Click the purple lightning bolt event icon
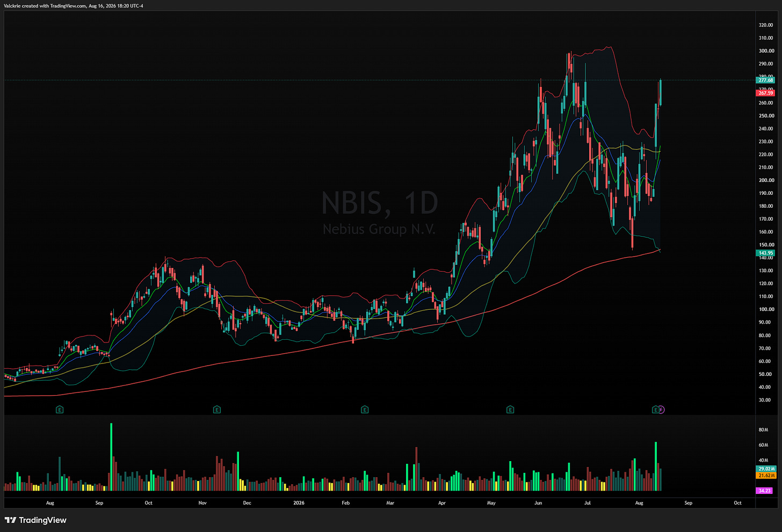The height and width of the screenshot is (532, 782). pyautogui.click(x=662, y=410)
